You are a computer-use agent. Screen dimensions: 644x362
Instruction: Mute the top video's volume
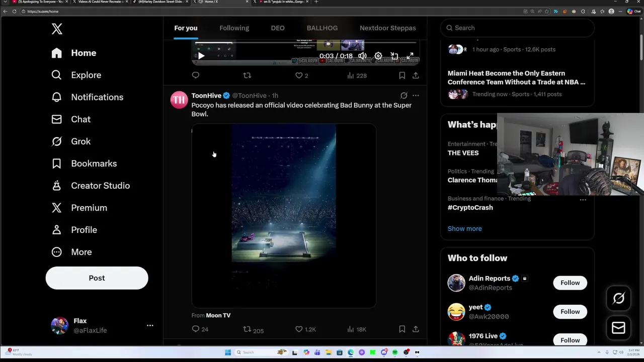coord(362,56)
